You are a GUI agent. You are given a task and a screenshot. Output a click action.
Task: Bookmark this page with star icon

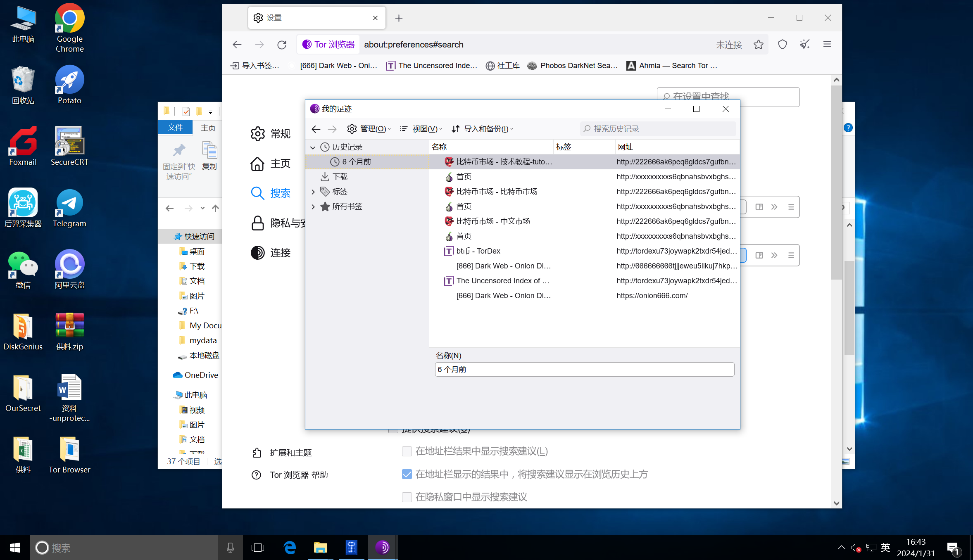759,45
